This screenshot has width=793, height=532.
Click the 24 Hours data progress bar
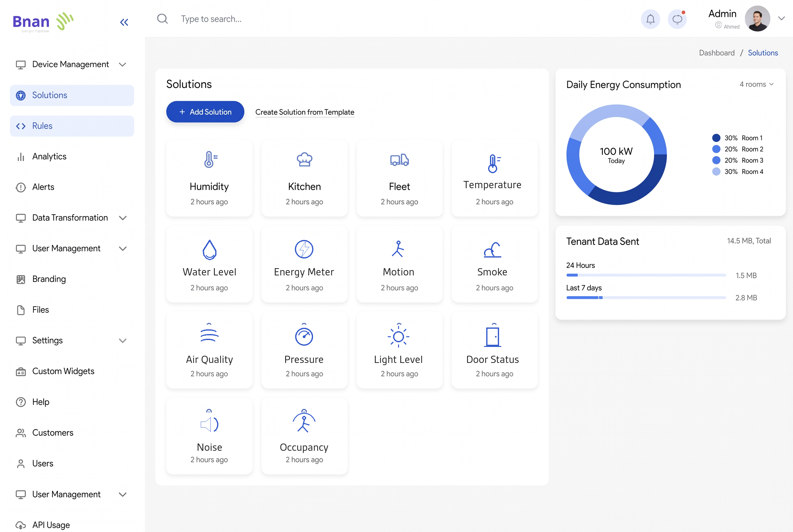pyautogui.click(x=646, y=275)
